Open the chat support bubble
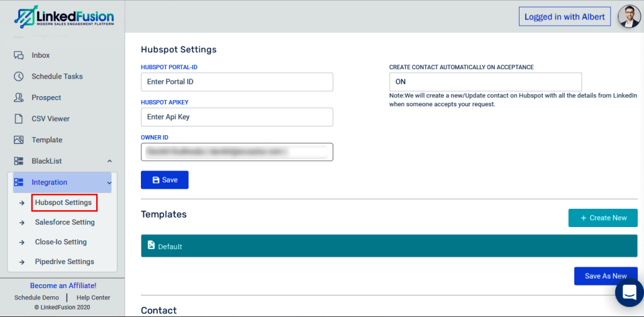This screenshot has height=317, width=644. click(629, 292)
